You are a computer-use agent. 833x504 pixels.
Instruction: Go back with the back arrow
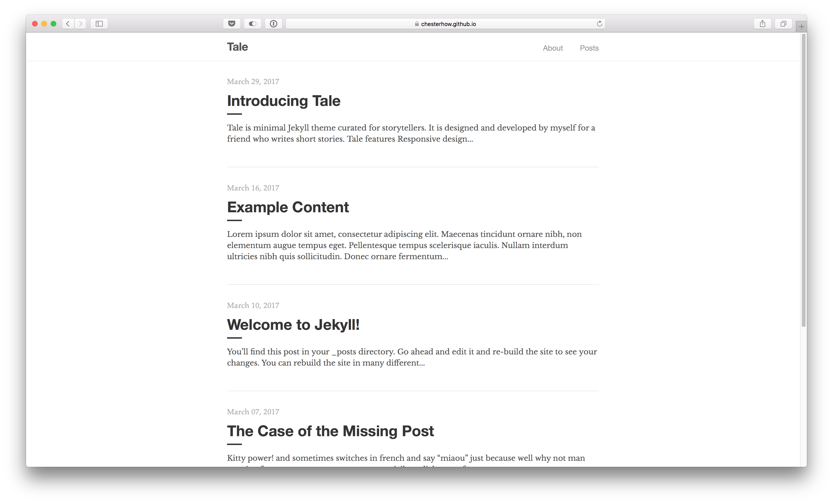[68, 24]
